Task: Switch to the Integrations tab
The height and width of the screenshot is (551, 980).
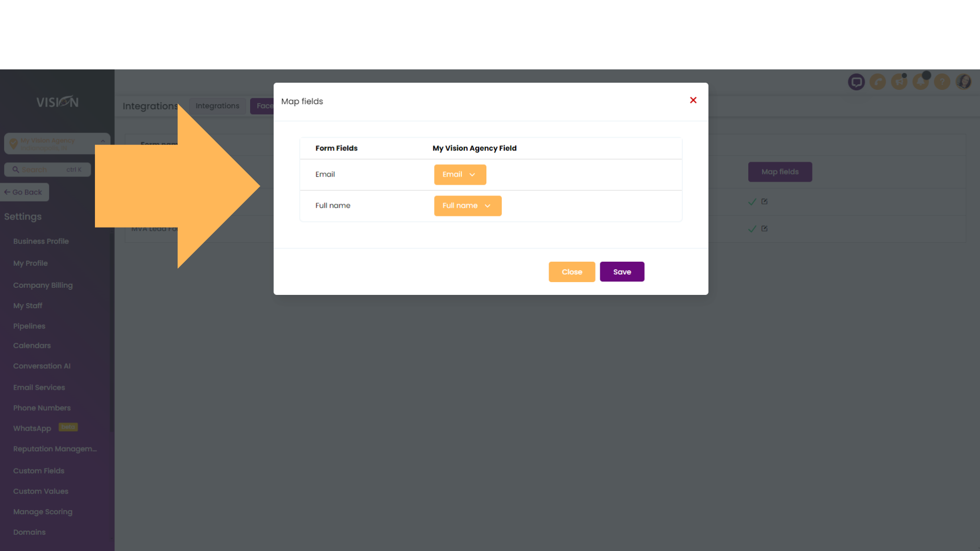Action: (217, 106)
